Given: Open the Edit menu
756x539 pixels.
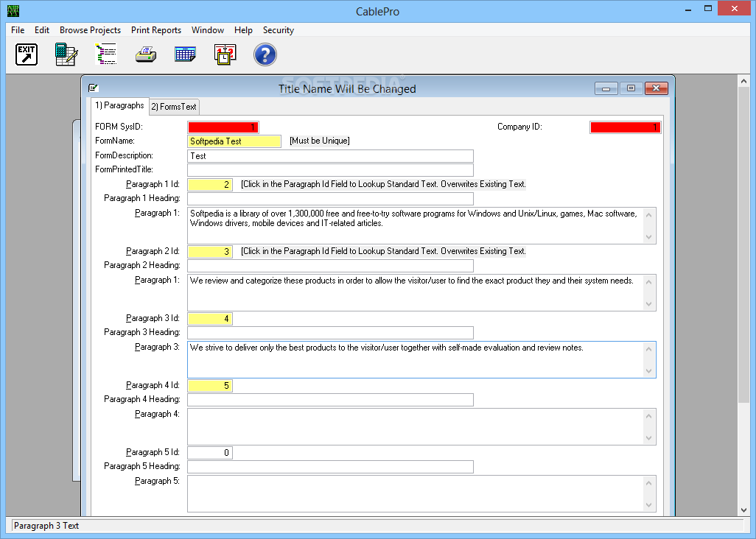Looking at the screenshot, I should coord(42,30).
